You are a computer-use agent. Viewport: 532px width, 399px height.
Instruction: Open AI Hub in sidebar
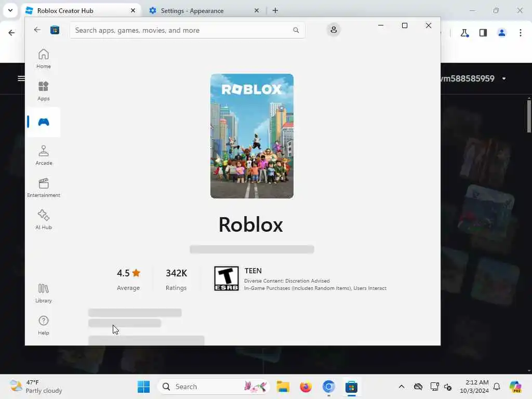click(x=44, y=220)
